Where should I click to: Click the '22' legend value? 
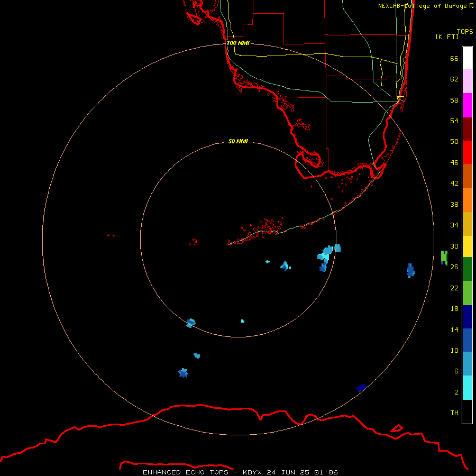pos(454,288)
